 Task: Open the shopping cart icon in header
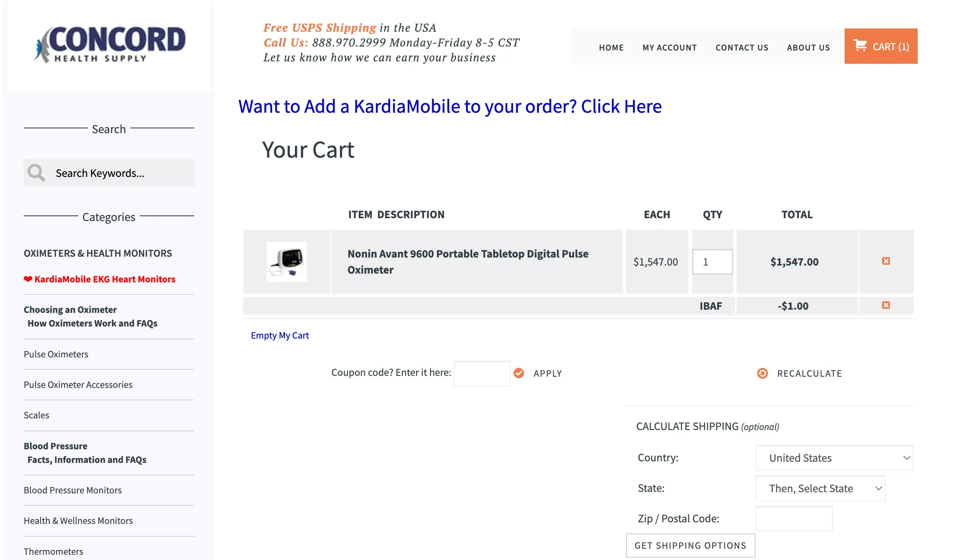tap(860, 45)
